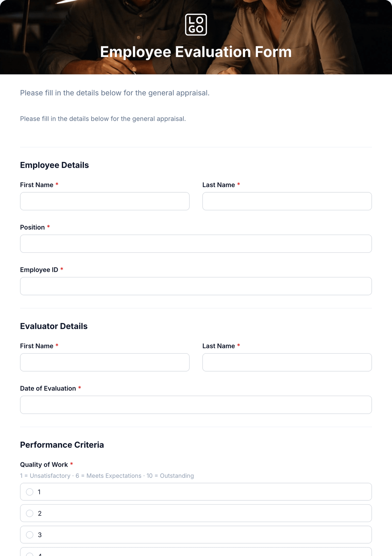Click the Position input field

click(x=196, y=244)
